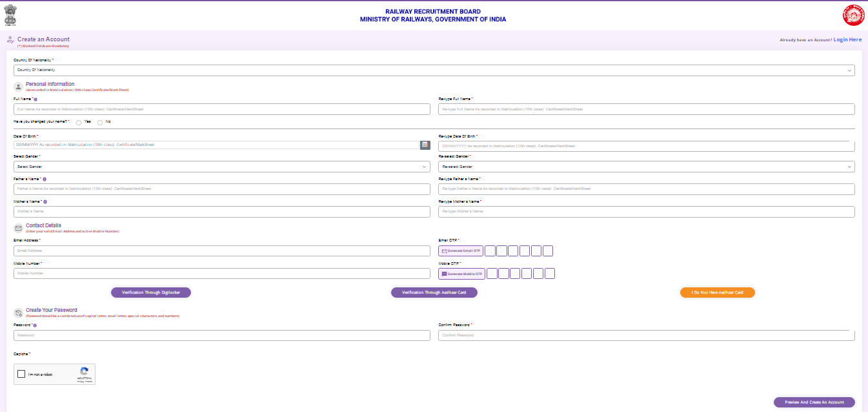Viewport: 868px width, 412px height.
Task: Click the Login Here link
Action: point(847,40)
